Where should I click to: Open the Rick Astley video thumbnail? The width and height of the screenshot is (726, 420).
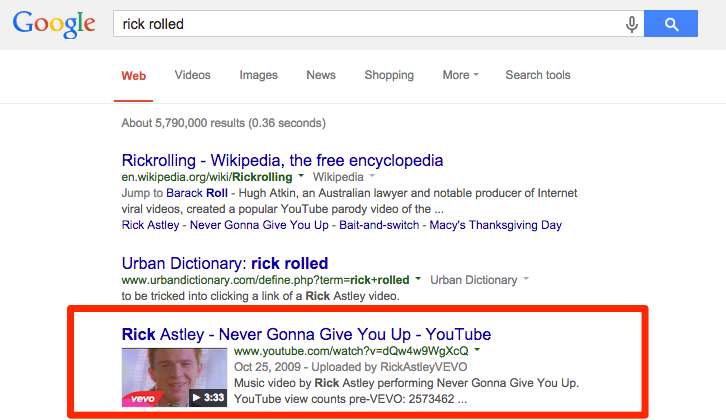point(174,377)
